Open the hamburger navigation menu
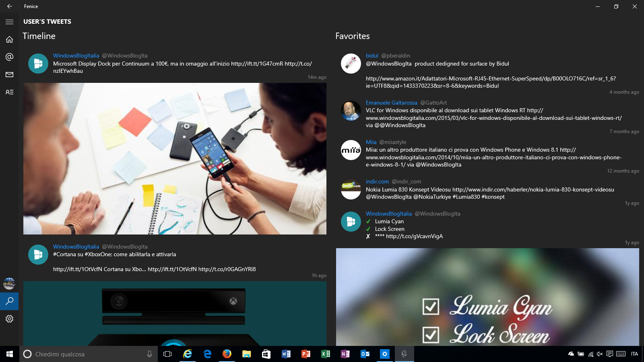The height and width of the screenshot is (362, 644). [9, 22]
